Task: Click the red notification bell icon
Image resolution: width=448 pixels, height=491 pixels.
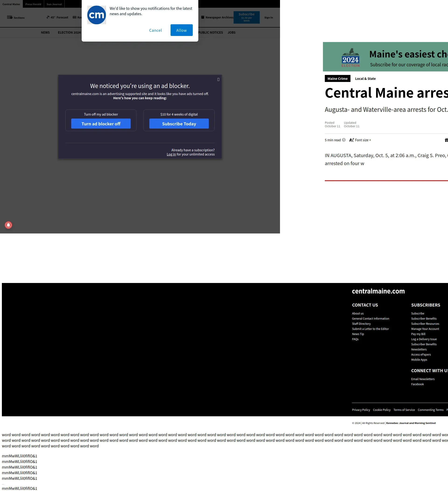Action: 9,225
